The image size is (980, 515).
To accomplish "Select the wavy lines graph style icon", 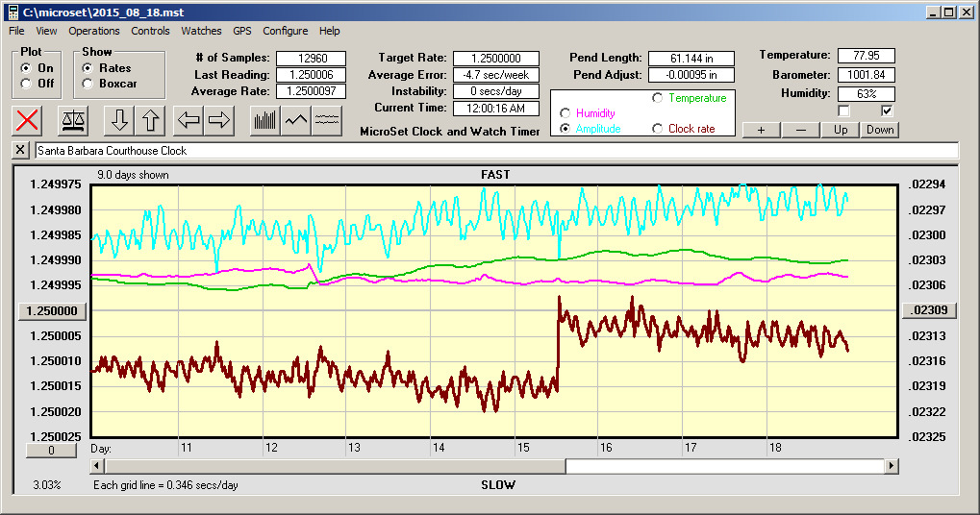I will pos(327,120).
